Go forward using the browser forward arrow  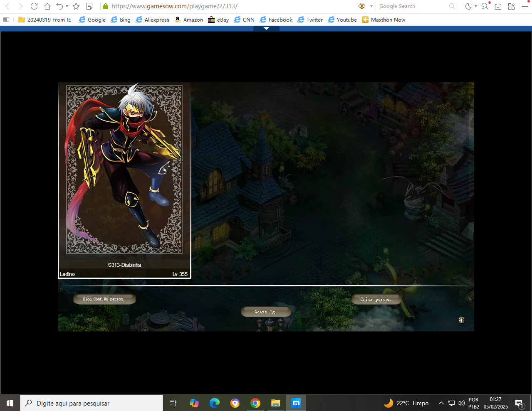coord(21,6)
